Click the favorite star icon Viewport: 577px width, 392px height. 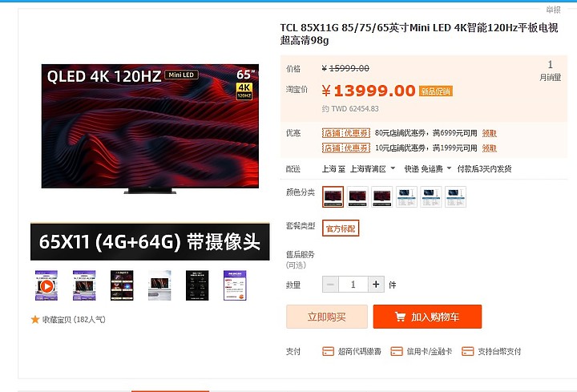tap(35, 320)
